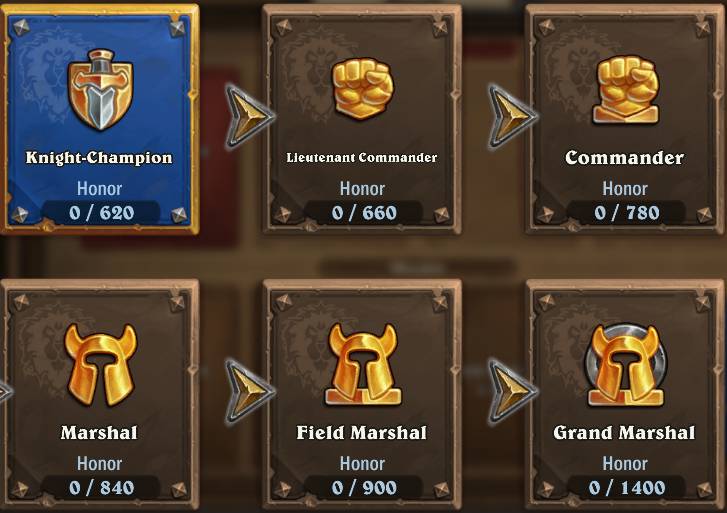727x513 pixels.
Task: Click Lieutenant Commander honor counter 0 / 660
Action: (364, 212)
